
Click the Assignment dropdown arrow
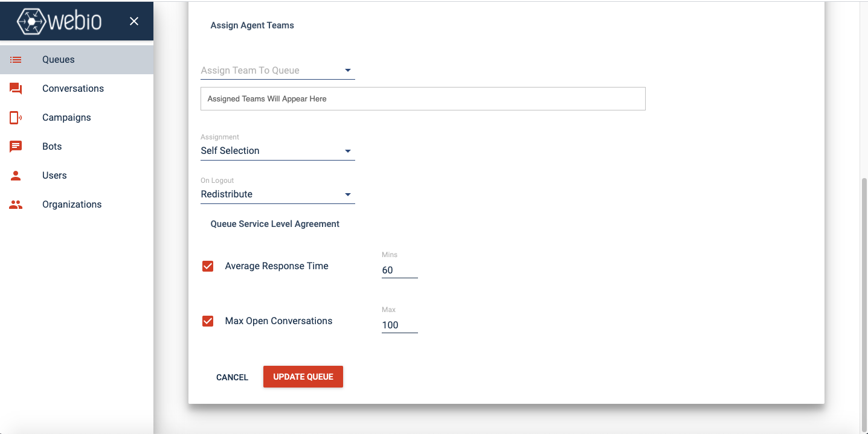(348, 151)
